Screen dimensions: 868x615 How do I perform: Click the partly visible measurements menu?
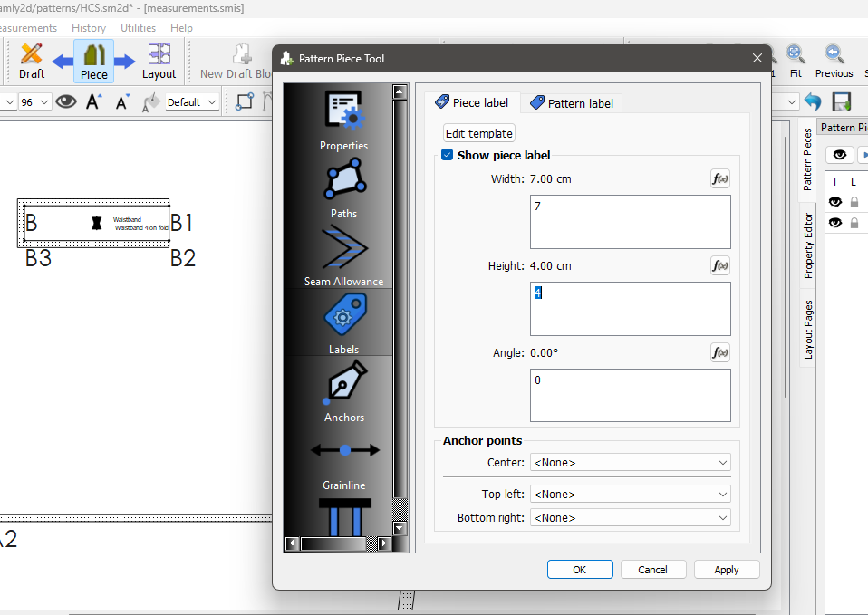click(28, 28)
